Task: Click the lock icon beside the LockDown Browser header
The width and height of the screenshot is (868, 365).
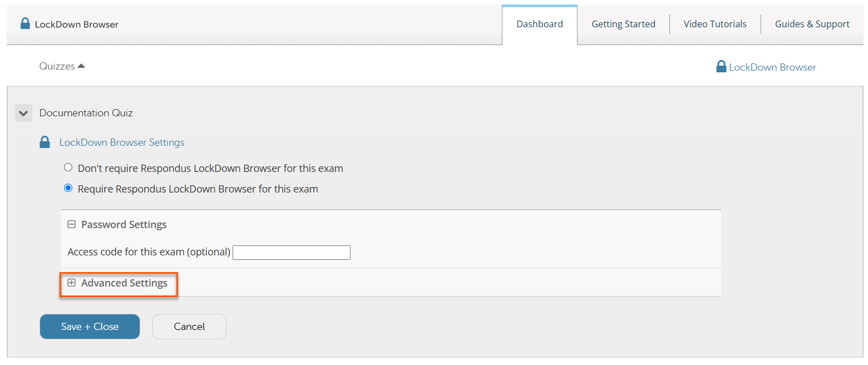Action: (24, 23)
